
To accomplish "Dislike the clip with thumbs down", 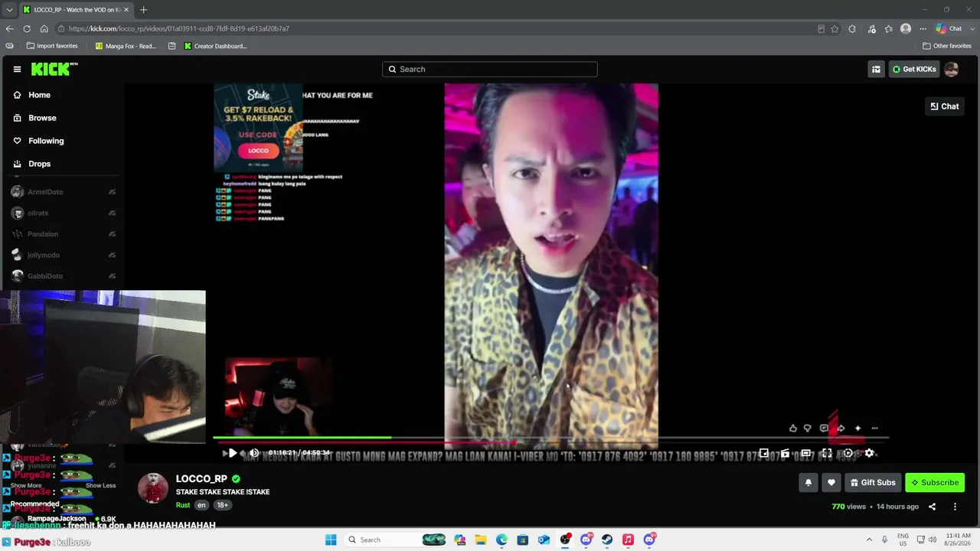I will 807,429.
